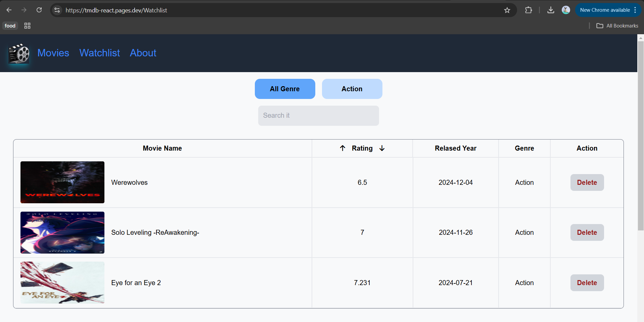Filter watchlist by Action genre
Screen dimensions: 644x322
[x=352, y=89]
